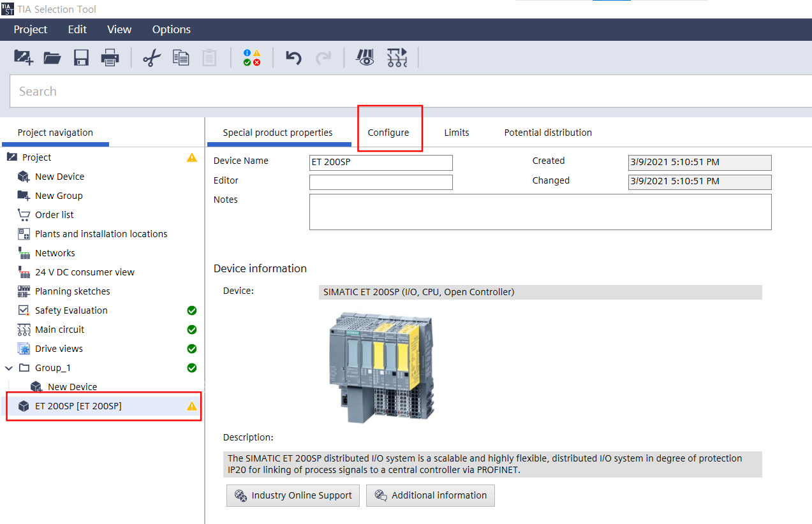Open the Options menu

pos(171,29)
